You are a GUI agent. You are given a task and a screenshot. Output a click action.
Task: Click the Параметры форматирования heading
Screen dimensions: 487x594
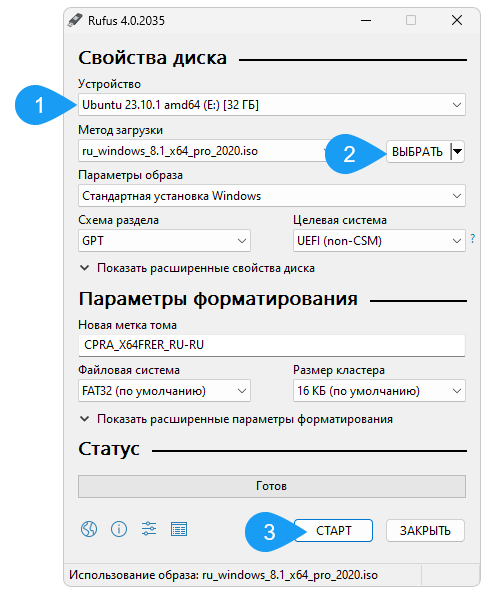point(218,299)
